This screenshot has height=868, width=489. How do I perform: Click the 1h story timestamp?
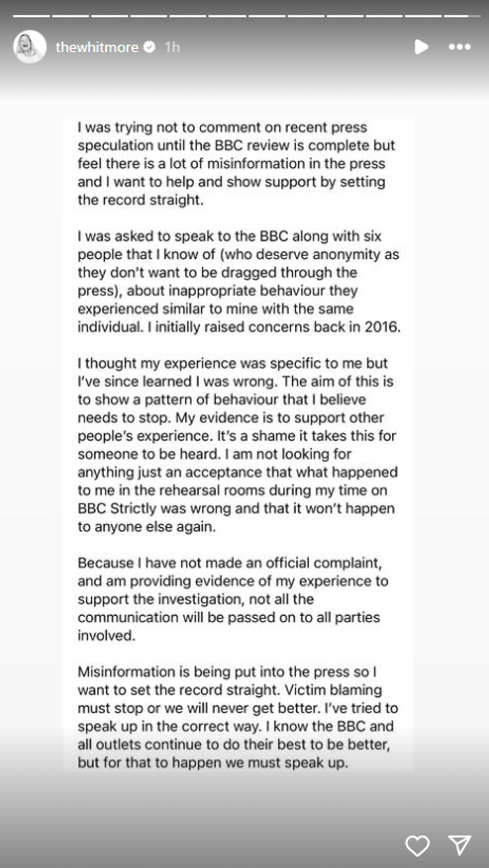(172, 47)
